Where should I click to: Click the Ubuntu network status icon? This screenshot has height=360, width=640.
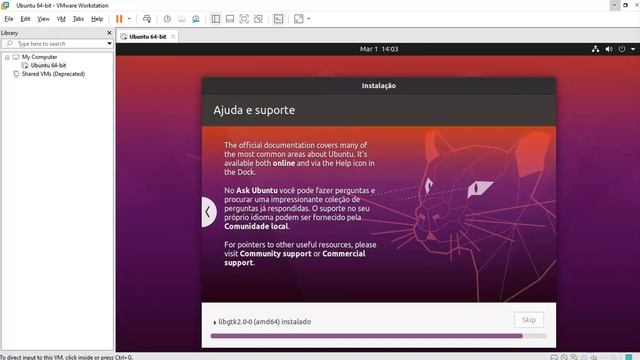[x=596, y=49]
